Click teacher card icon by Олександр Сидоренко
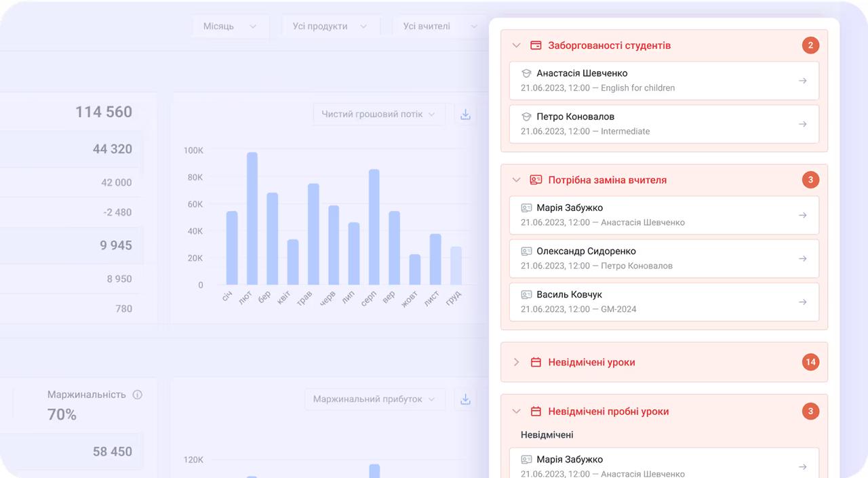This screenshot has width=868, height=478. pos(526,251)
